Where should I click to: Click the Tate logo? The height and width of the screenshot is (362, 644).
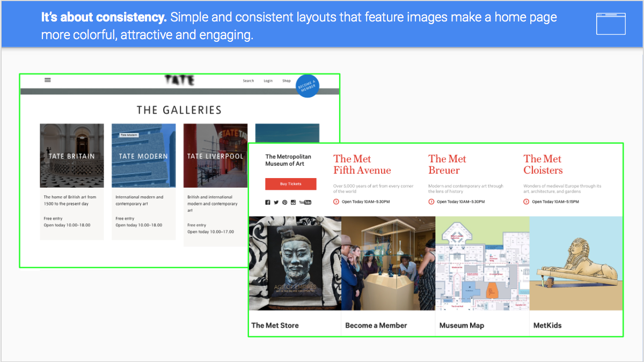179,80
